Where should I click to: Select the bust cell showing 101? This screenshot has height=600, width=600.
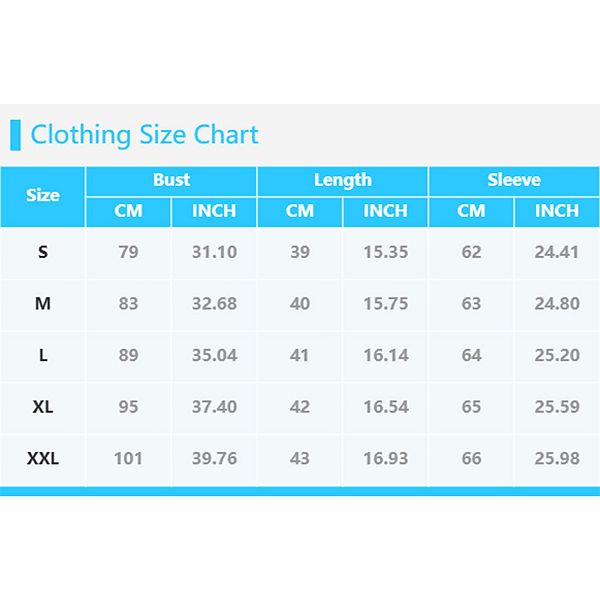tap(128, 459)
